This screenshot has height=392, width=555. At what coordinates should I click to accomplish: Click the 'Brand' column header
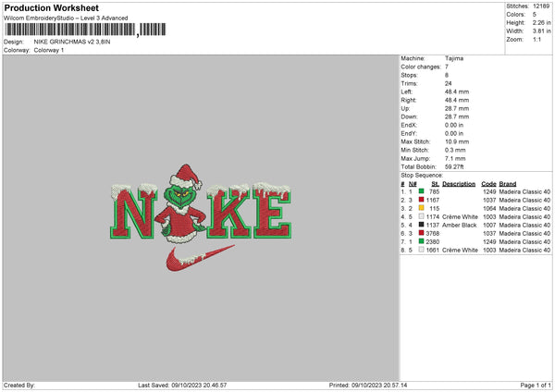click(508, 184)
